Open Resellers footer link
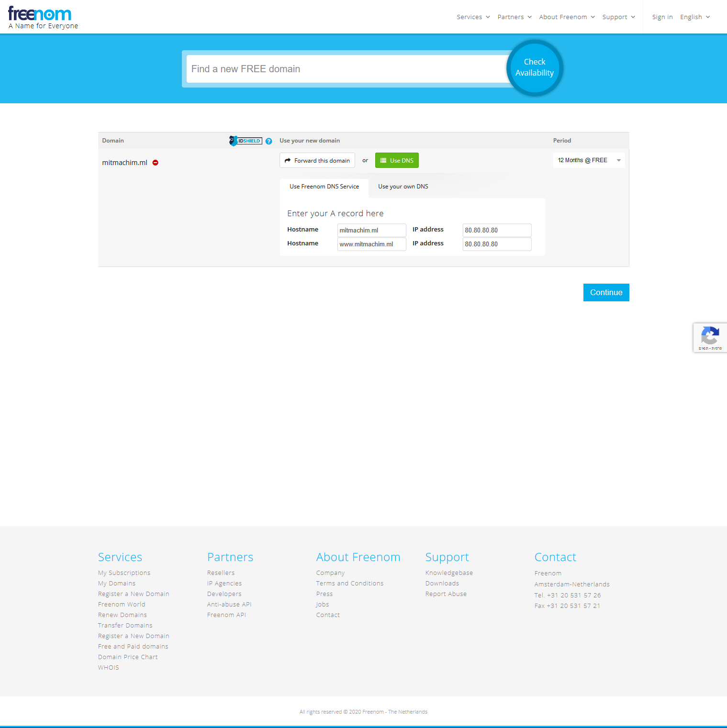This screenshot has width=727, height=728. pyautogui.click(x=221, y=573)
